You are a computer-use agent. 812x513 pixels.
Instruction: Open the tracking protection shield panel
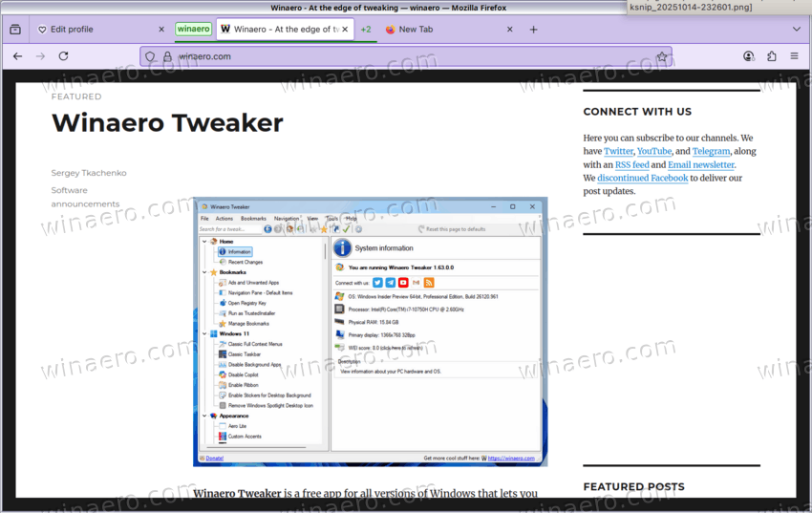coord(150,56)
